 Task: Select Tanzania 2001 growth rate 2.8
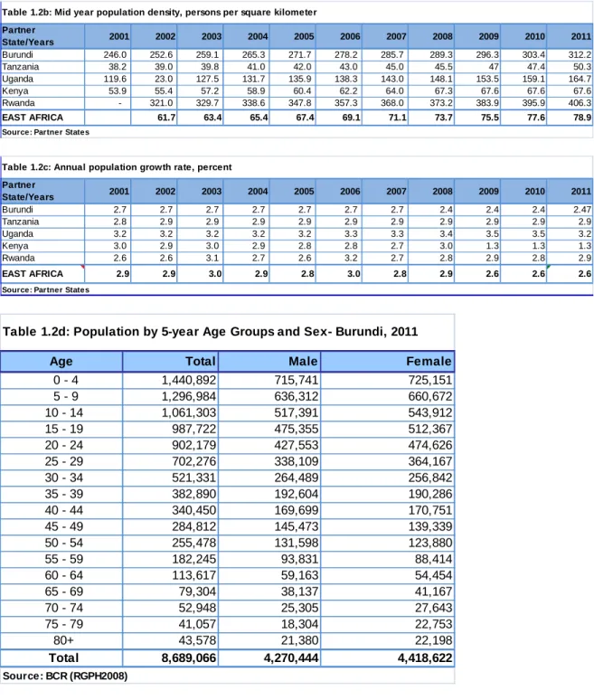(x=119, y=222)
